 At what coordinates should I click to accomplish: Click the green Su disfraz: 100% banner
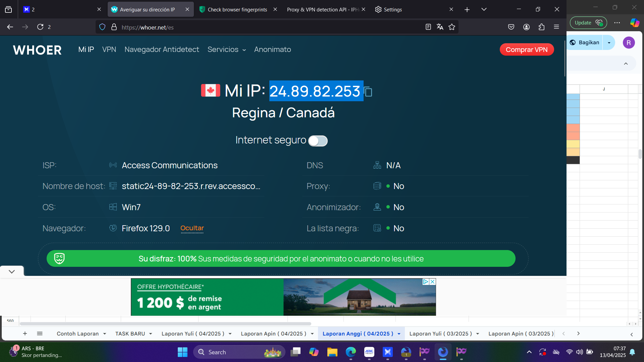pyautogui.click(x=281, y=258)
